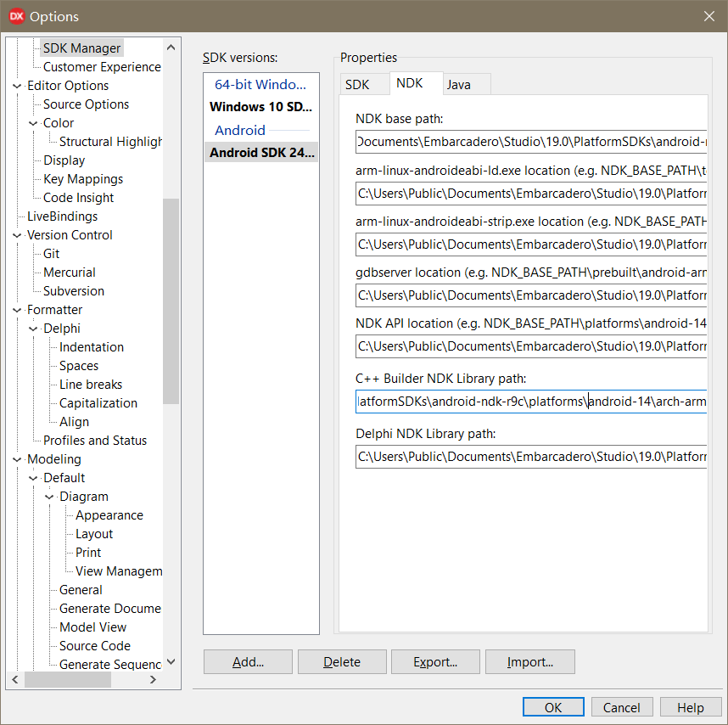Open Mercurial version control options
This screenshot has width=728, height=725.
70,273
